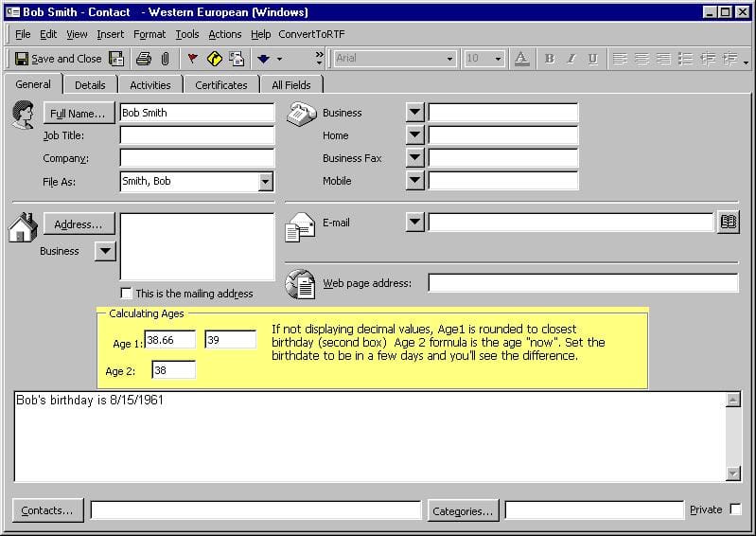
Task: Expand the toolbar's more buttons chevron
Action: (x=319, y=59)
